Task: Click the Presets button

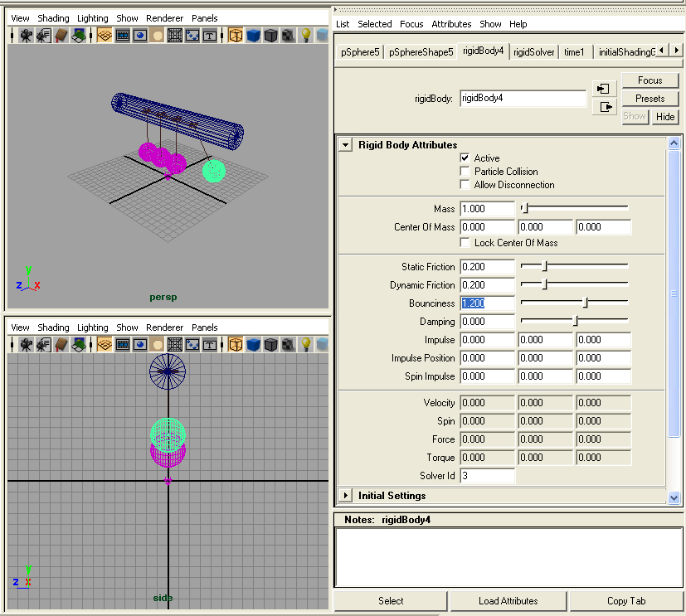Action: (x=650, y=99)
